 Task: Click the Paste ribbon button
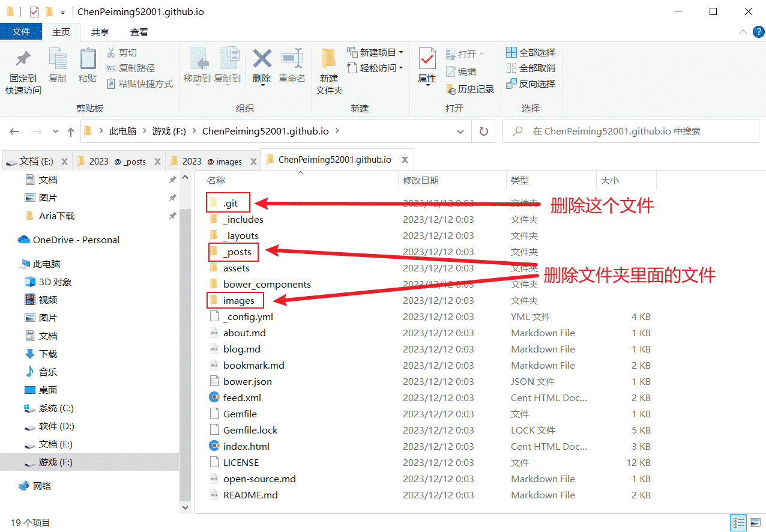point(87,66)
